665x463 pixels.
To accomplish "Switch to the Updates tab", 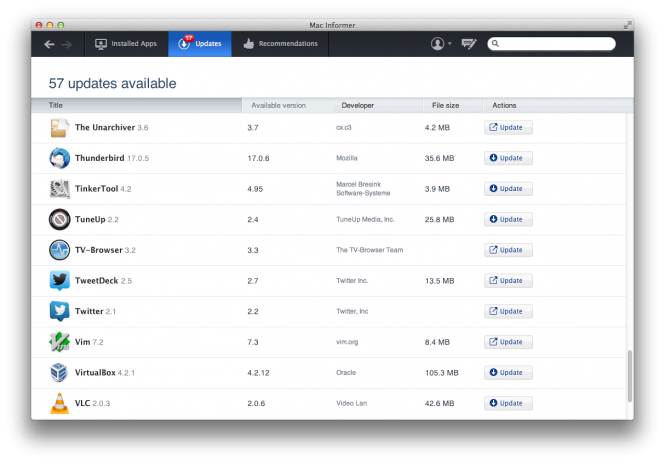I will click(200, 44).
